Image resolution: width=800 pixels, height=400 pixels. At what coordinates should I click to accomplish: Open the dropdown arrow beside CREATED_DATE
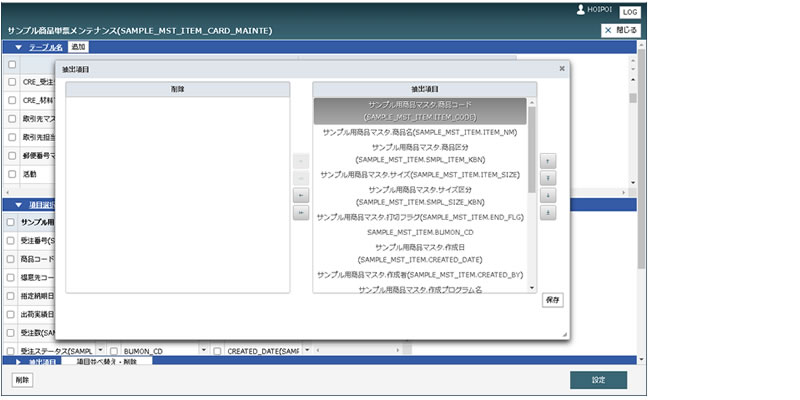pos(307,351)
